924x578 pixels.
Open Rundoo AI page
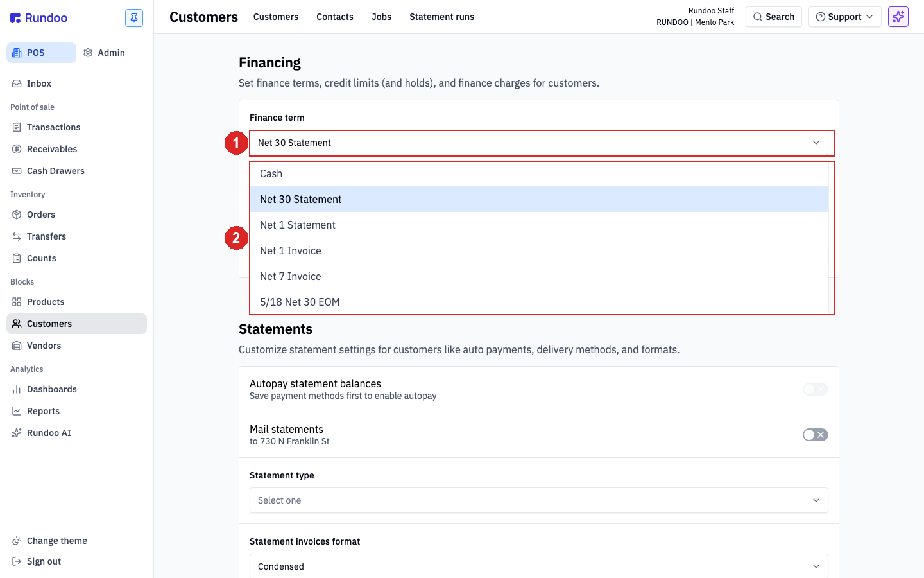click(77, 433)
